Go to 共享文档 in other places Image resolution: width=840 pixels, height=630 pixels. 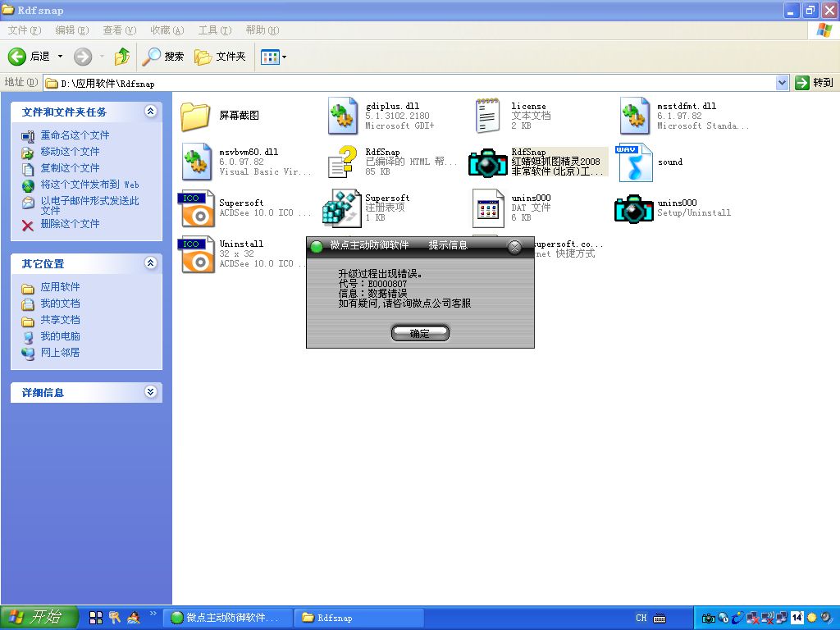[61, 320]
